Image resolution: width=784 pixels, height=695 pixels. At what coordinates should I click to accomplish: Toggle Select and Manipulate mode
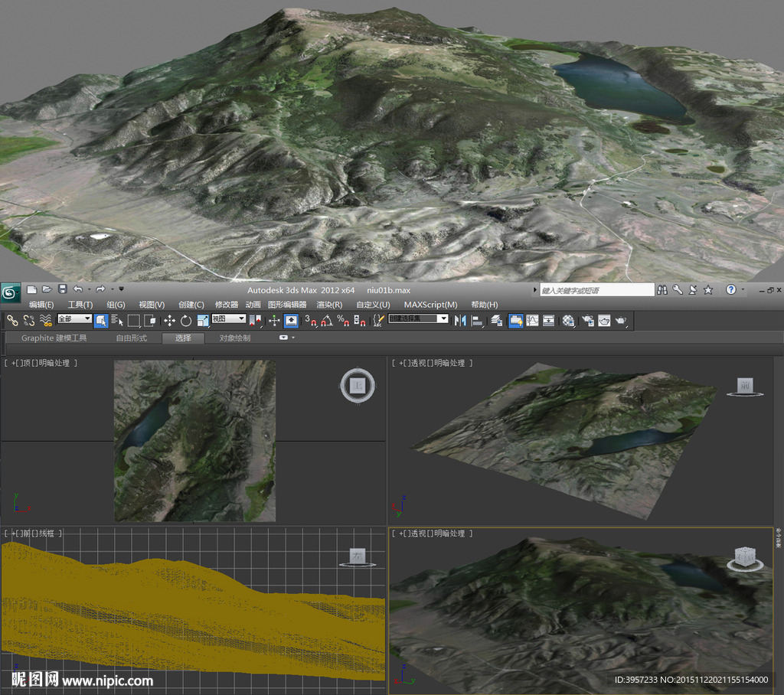tap(274, 321)
